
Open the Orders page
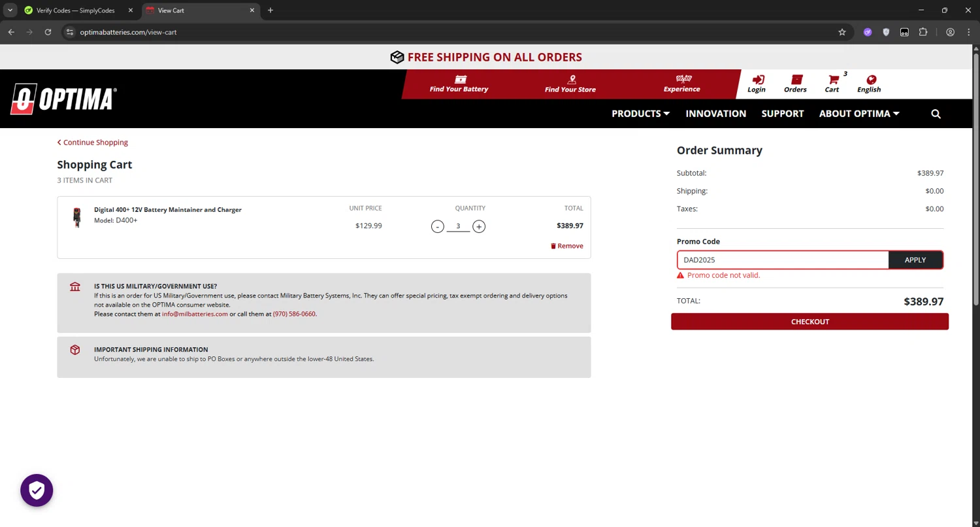pos(795,84)
